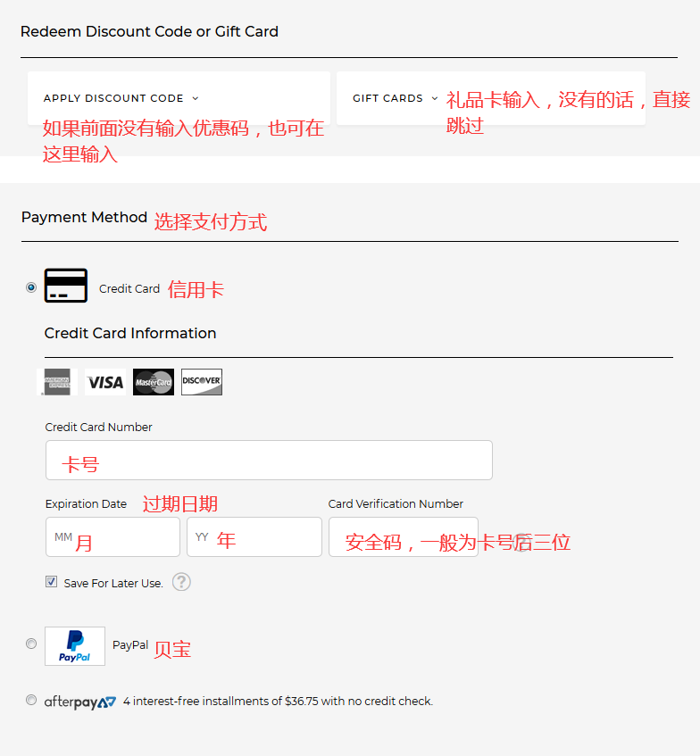Click the Credit Card Information heading
The image size is (700, 756).
tap(130, 333)
